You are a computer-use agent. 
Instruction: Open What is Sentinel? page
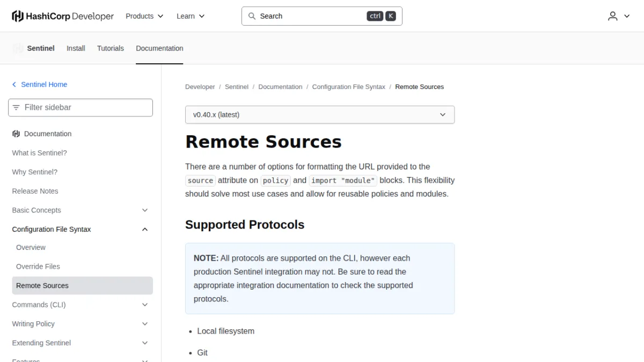tap(40, 153)
